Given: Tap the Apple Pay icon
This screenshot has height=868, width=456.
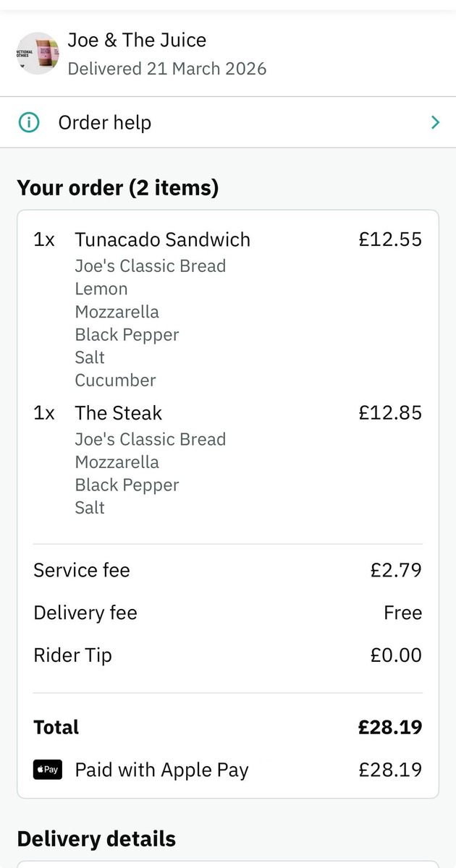Looking at the screenshot, I should (x=48, y=770).
